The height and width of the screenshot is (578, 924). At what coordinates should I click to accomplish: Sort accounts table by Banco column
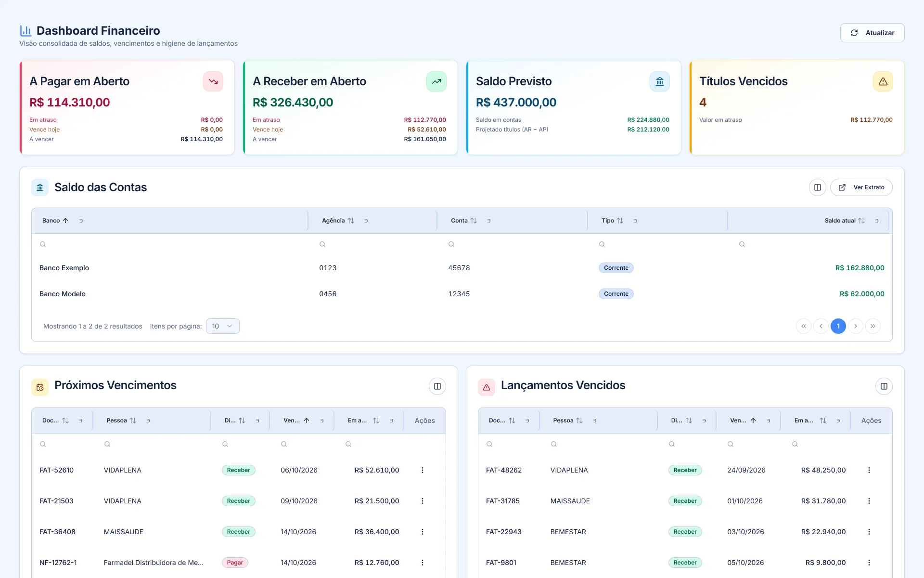click(x=55, y=221)
